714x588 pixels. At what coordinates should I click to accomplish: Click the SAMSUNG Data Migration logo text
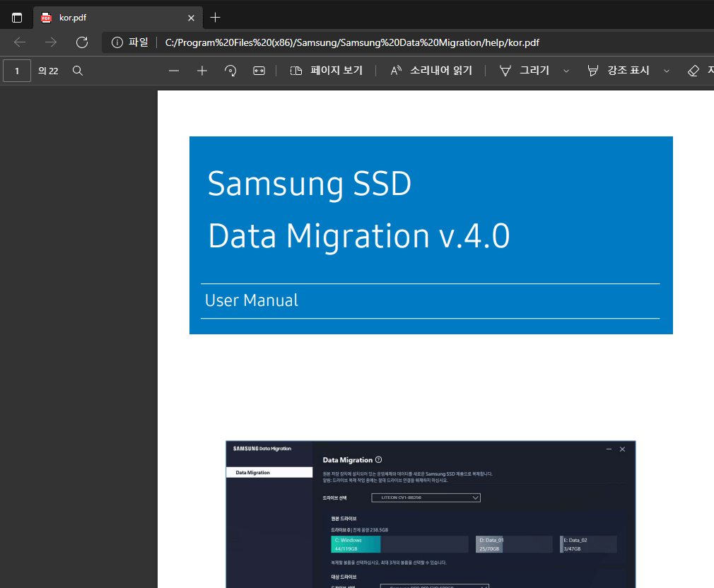coord(262,449)
